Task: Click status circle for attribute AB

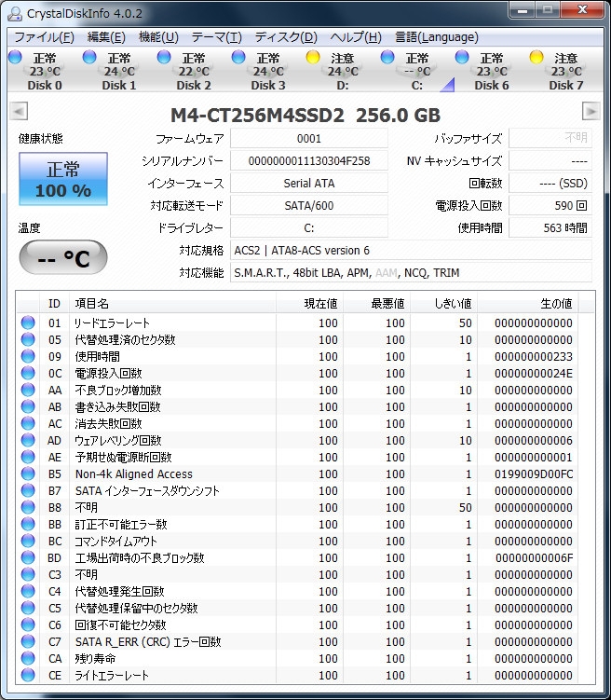Action: (x=28, y=406)
